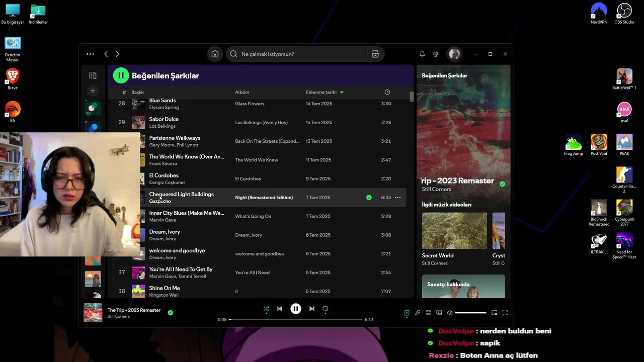Adjust the volume slider
Viewport: 644px width, 362px height.
(471, 313)
